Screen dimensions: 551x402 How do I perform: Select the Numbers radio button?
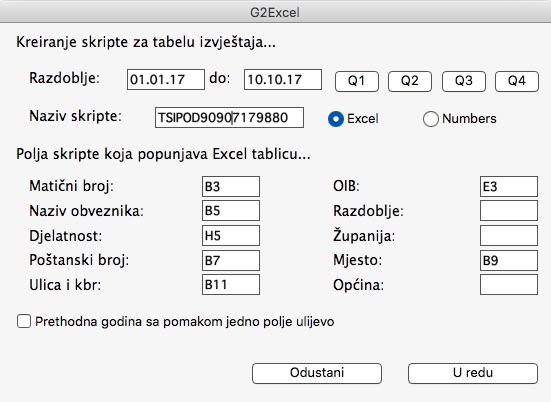coord(430,119)
